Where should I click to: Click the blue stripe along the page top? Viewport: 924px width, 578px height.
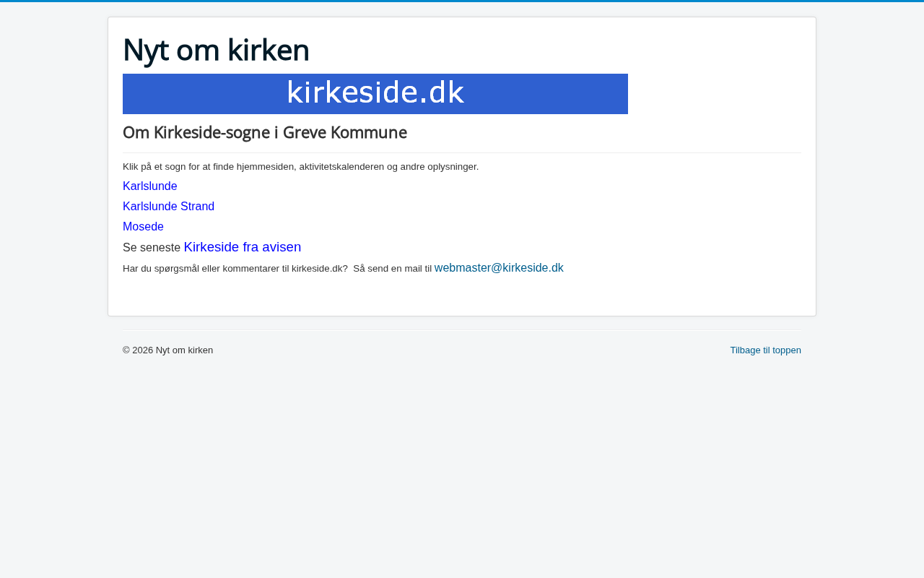(x=462, y=1)
